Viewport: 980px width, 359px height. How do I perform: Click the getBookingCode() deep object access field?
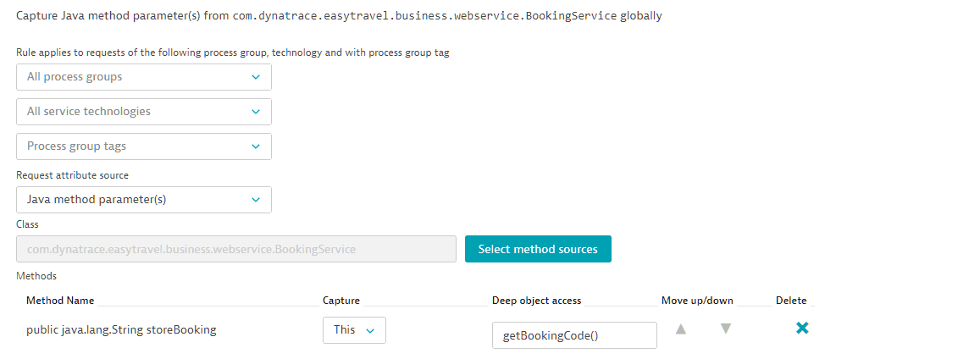coord(573,335)
